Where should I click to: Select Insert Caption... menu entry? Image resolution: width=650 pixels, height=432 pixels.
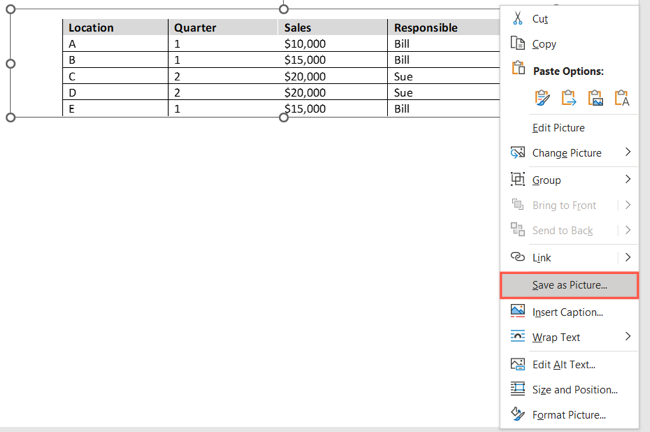pyautogui.click(x=567, y=312)
